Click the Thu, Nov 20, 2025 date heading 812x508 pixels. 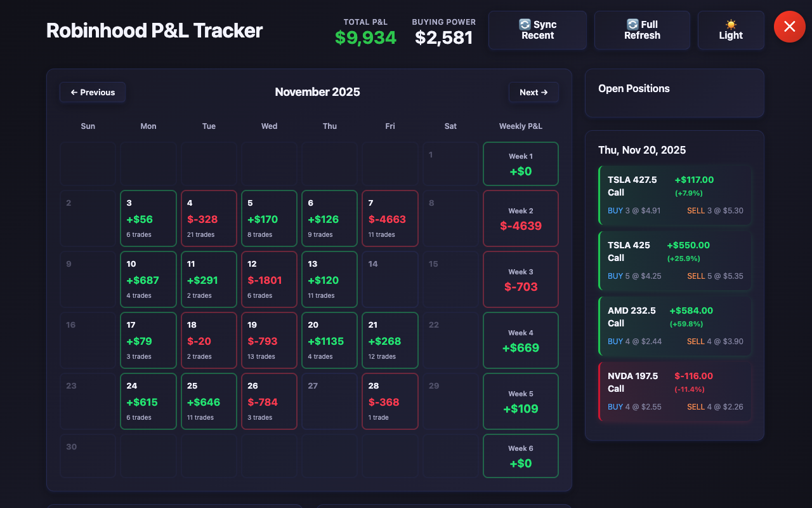[642, 150]
